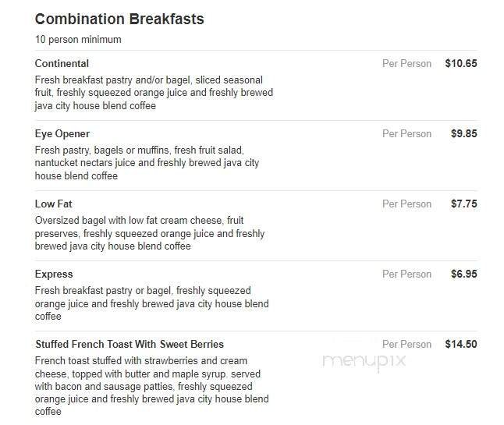Click the Continental breakfast description text
Viewport: 504px width, 425px height.
tap(154, 93)
